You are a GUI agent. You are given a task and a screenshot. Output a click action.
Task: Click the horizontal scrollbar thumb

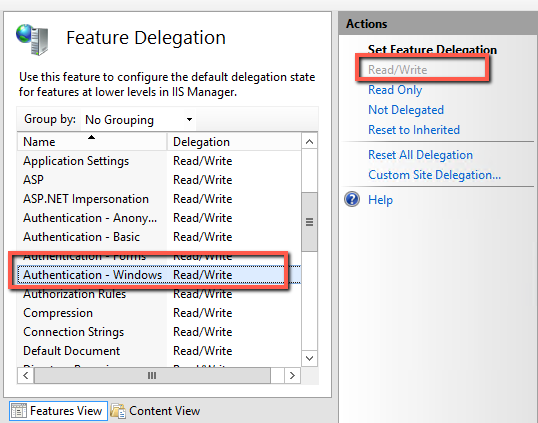pos(152,376)
